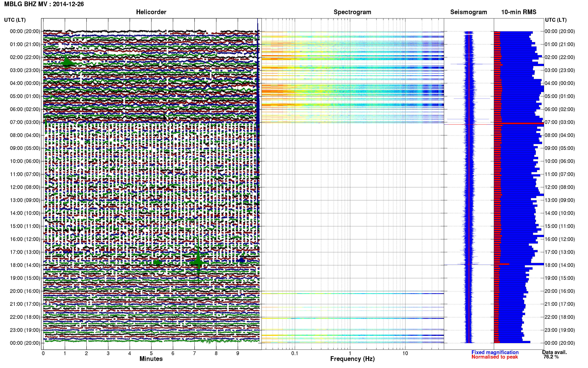The image size is (588, 368).
Task: Click the "3" tick on the Minutes axis
Action: pos(108,353)
